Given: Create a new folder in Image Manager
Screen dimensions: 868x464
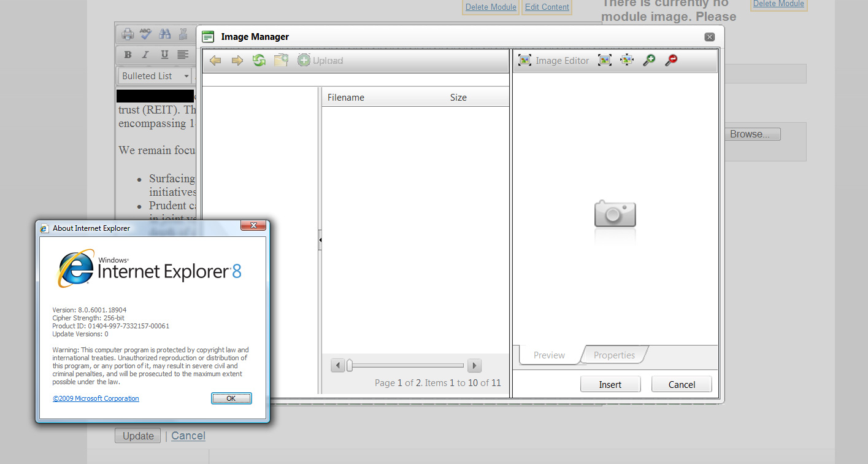Looking at the screenshot, I should 281,60.
